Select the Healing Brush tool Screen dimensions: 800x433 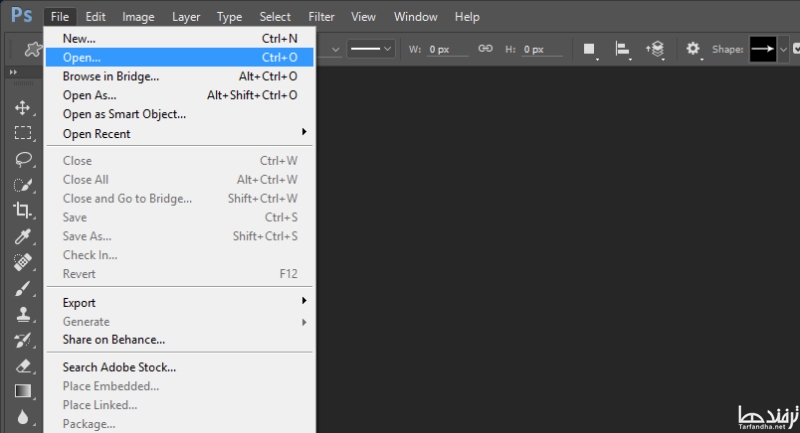click(22, 262)
